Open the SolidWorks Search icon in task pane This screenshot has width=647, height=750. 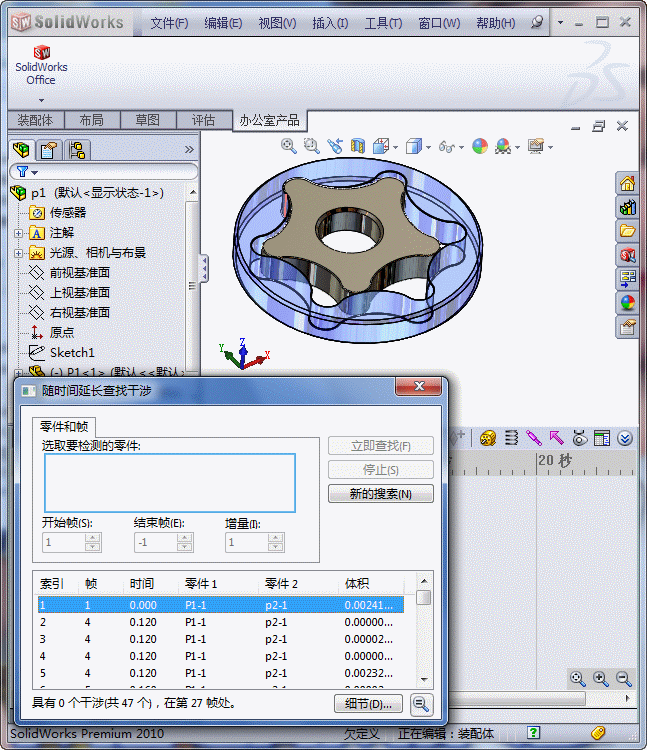click(627, 255)
